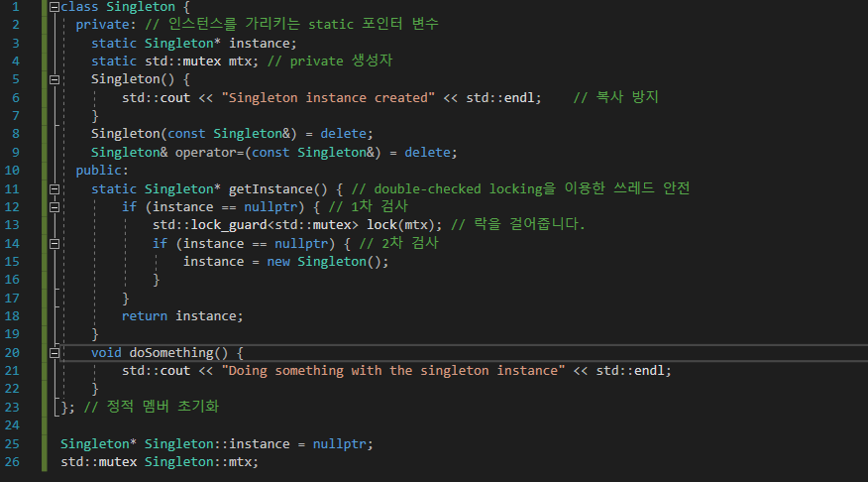The width and height of the screenshot is (868, 482).
Task: Click the 'class' keyword on line 1
Action: (79, 7)
